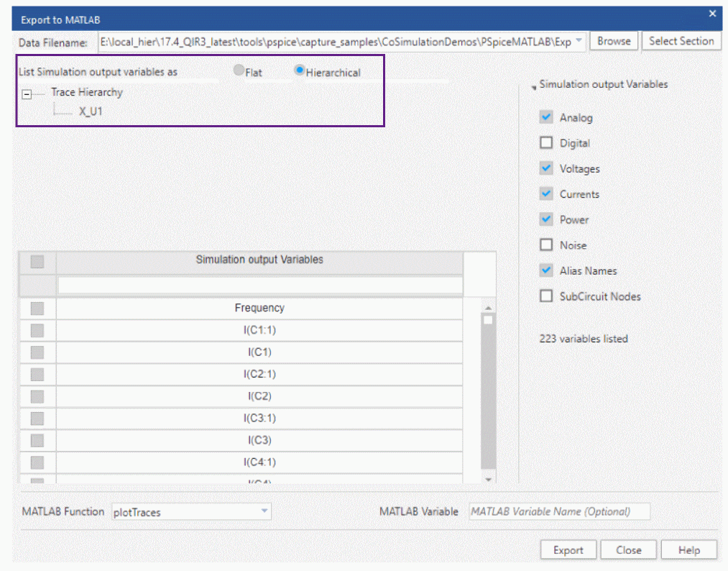Viewport: 728px width, 571px height.
Task: Check the I(C4:1) row checkbox
Action: pos(37,462)
